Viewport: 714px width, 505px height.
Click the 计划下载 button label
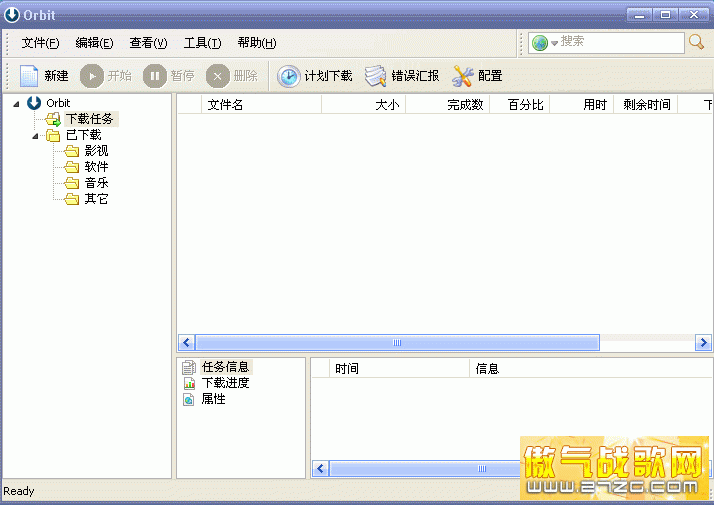coord(328,76)
